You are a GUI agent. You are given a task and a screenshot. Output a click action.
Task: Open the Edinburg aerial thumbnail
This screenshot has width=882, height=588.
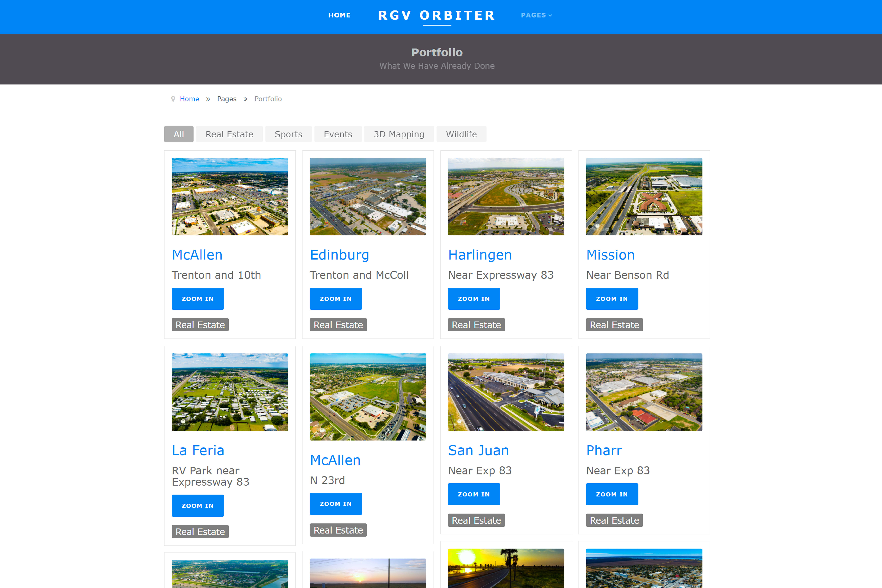click(x=368, y=196)
